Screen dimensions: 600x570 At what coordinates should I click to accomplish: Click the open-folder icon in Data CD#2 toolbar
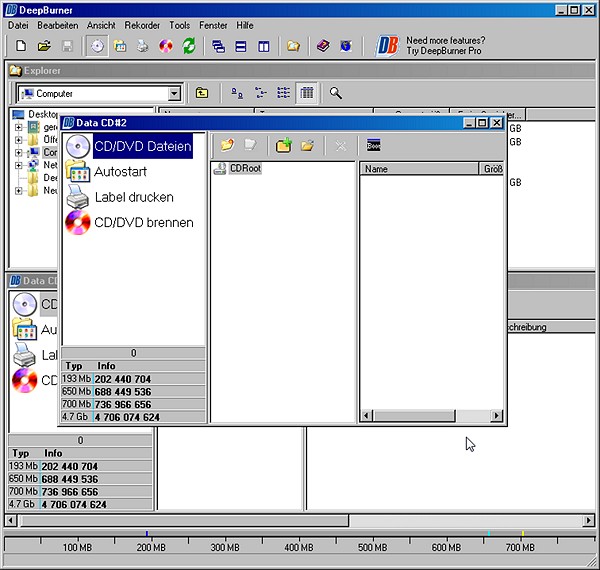pyautogui.click(x=307, y=145)
